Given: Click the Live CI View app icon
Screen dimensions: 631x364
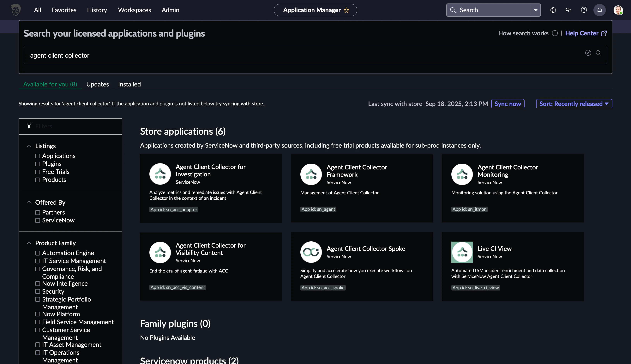Looking at the screenshot, I should [x=462, y=252].
